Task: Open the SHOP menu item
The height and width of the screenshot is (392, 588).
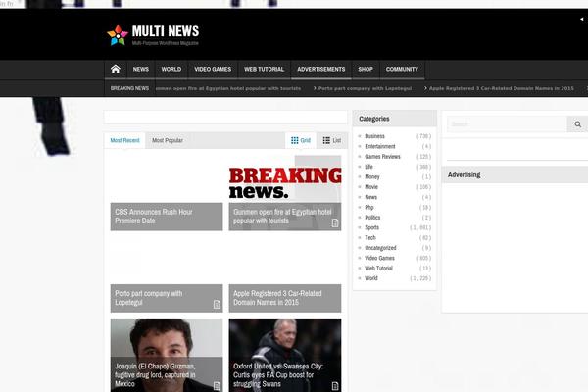Action: click(x=366, y=69)
